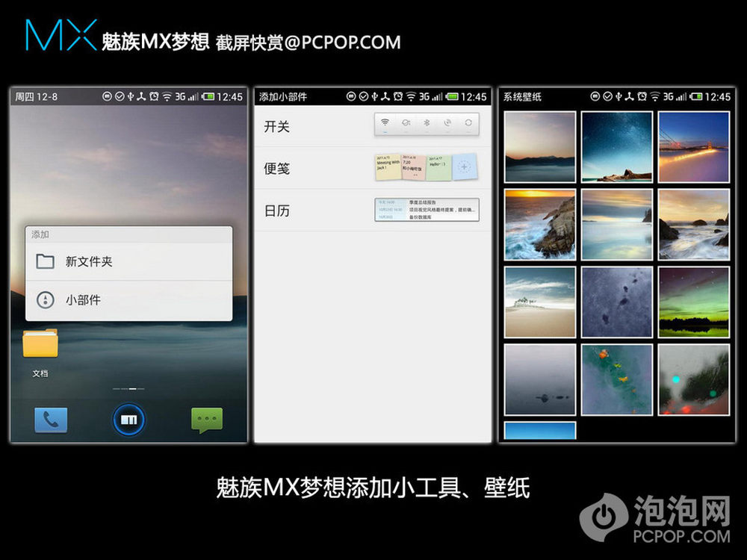Tap the 系统壁纸 screen title
This screenshot has width=747, height=560.
tap(523, 96)
